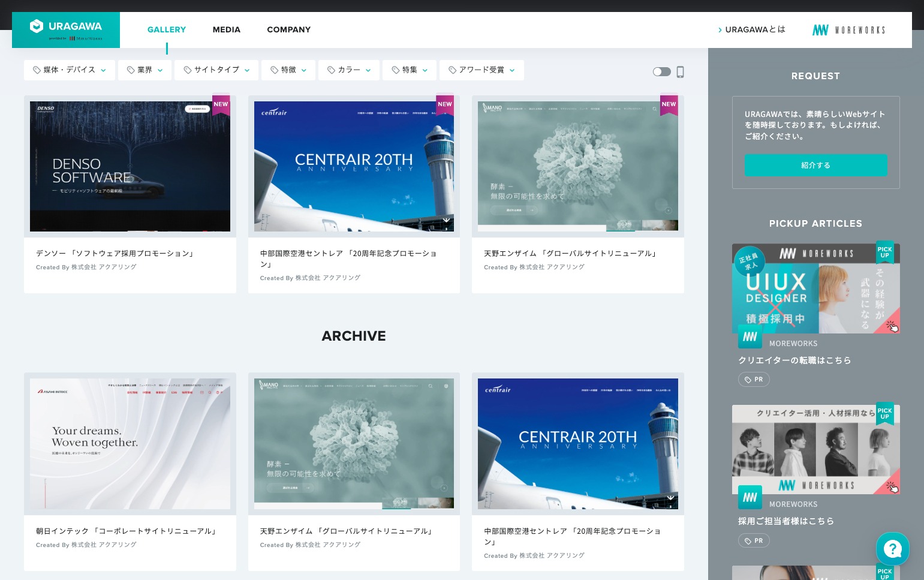Click the tag icon beside サイトタイプ filter
The width and height of the screenshot is (924, 580).
tap(188, 70)
